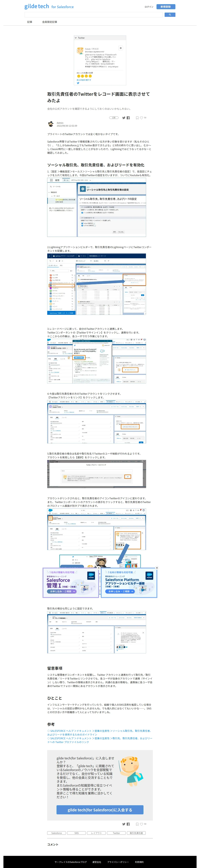The image size is (200, 868).
Task: Go to the gilde tech for Salesforce home logo
Action: (x=49, y=6)
